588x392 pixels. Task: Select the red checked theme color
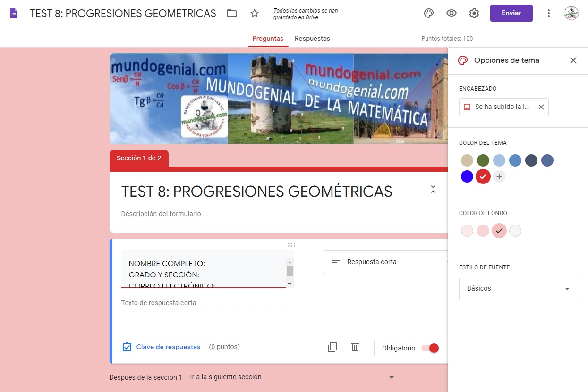(483, 177)
